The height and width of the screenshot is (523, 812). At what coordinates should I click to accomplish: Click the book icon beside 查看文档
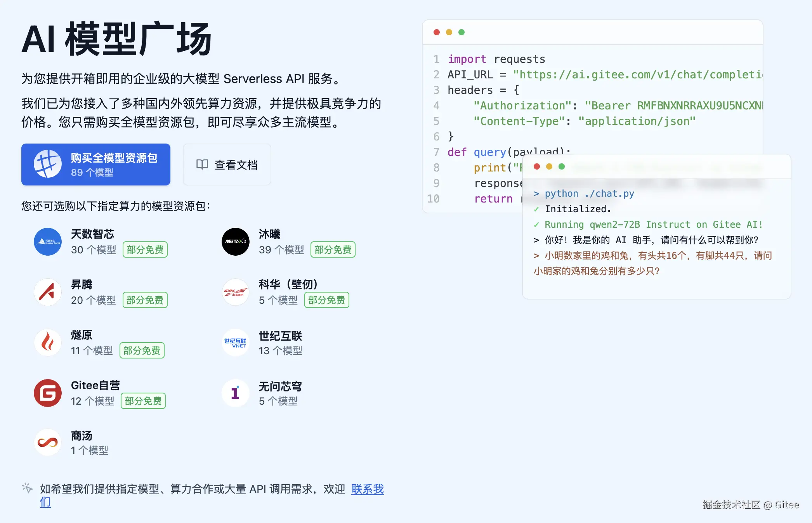(x=202, y=165)
